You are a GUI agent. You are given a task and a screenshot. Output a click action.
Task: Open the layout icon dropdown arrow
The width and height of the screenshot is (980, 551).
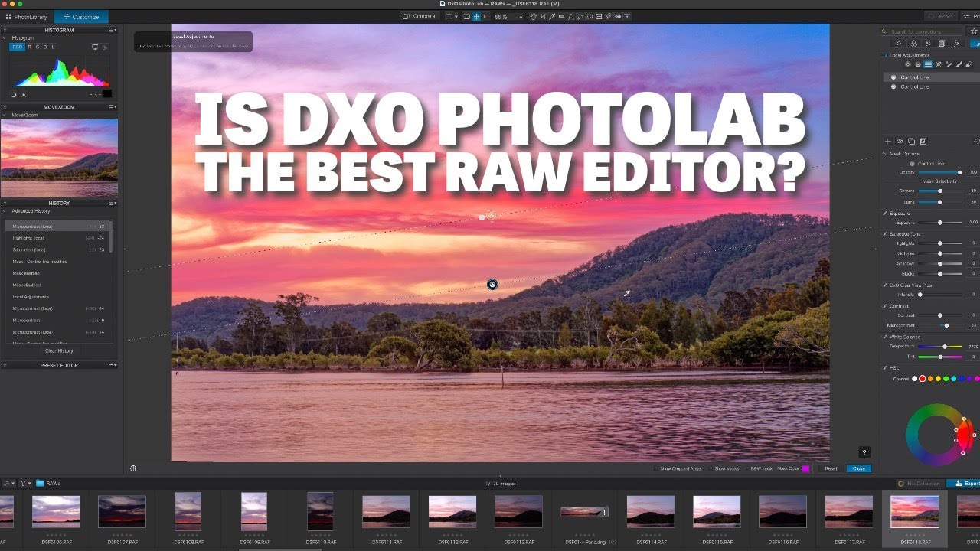coord(456,16)
